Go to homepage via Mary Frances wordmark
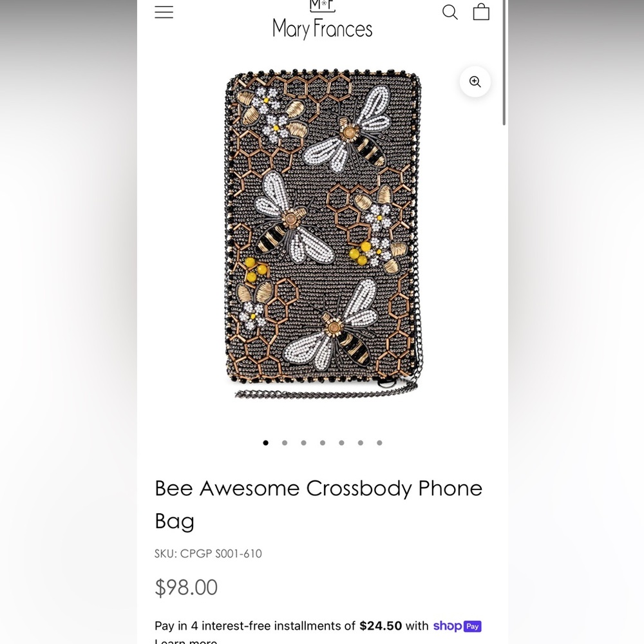This screenshot has width=644, height=644. [322, 29]
